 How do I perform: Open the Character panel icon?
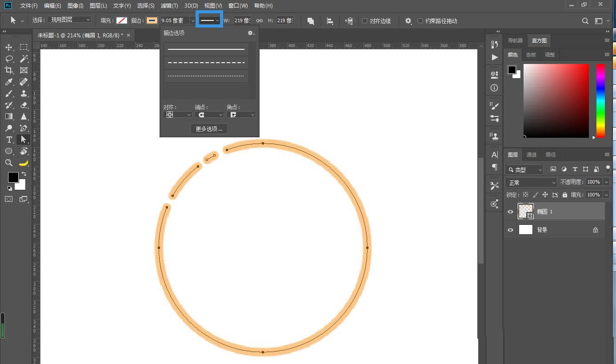495,155
